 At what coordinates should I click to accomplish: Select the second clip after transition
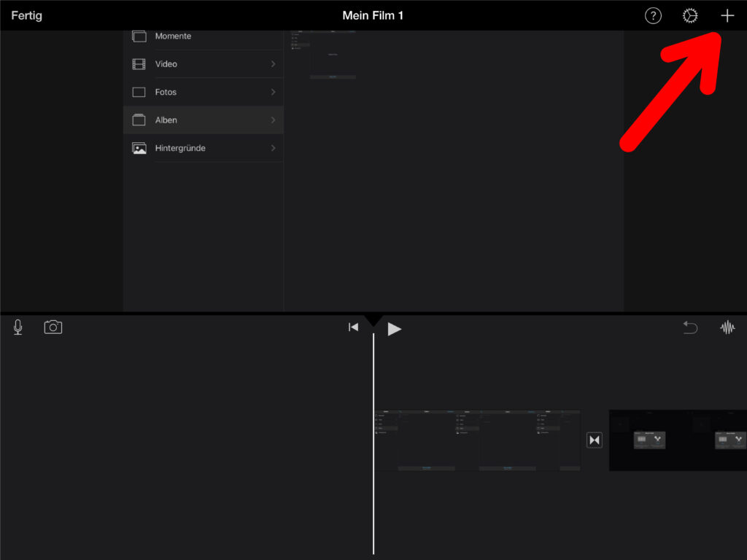[677, 440]
